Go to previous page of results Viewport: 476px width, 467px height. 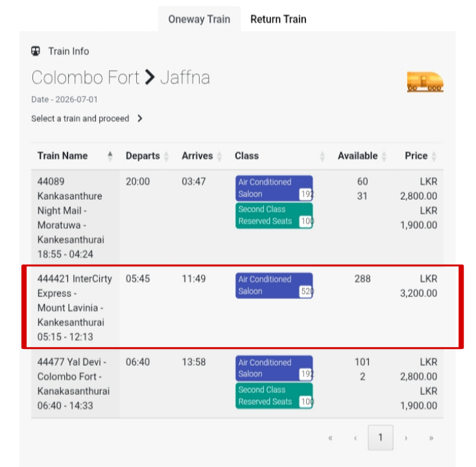(x=355, y=438)
